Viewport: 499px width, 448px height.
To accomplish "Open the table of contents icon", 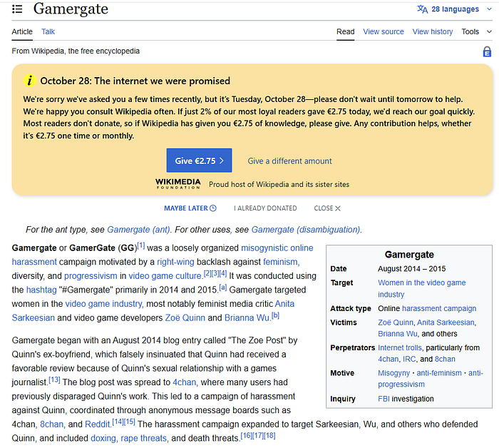I will click(x=17, y=9).
